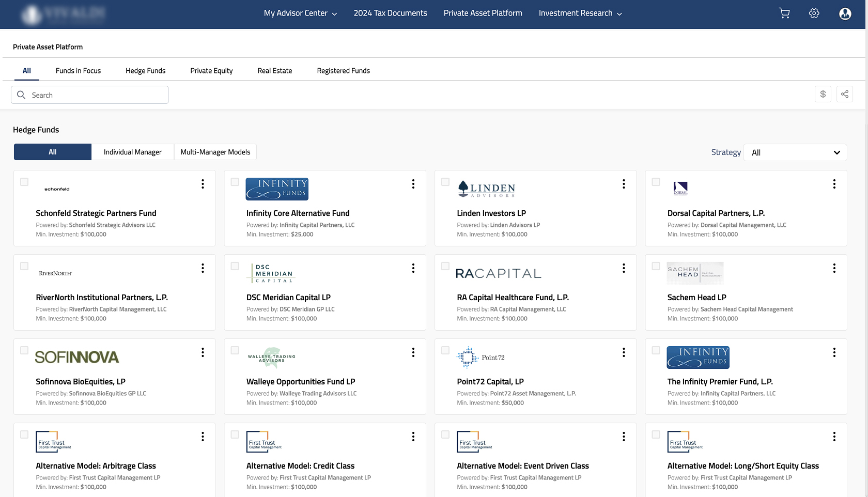Open kebab menu on Walleye Opportunities Fund card
The height and width of the screenshot is (497, 868).
point(413,352)
